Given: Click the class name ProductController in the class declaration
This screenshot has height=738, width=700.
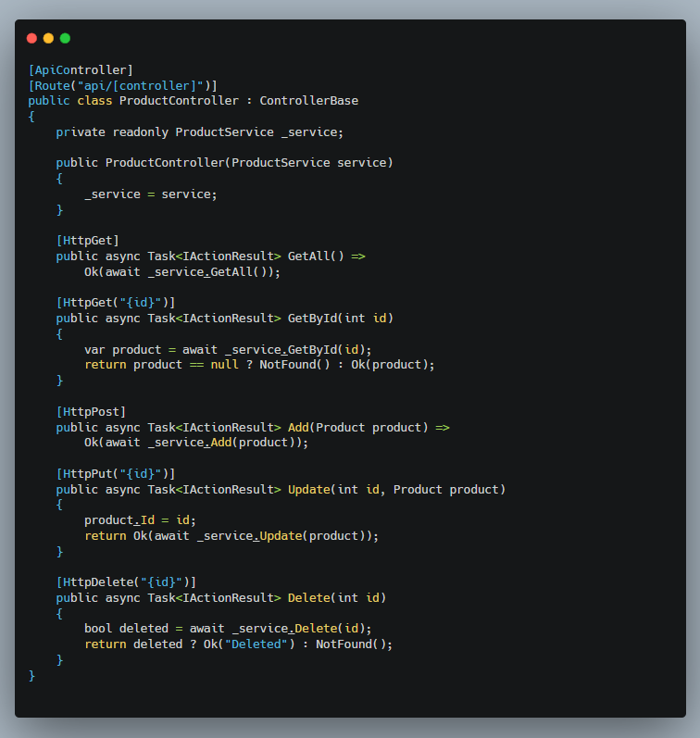Looking at the screenshot, I should click(x=179, y=101).
